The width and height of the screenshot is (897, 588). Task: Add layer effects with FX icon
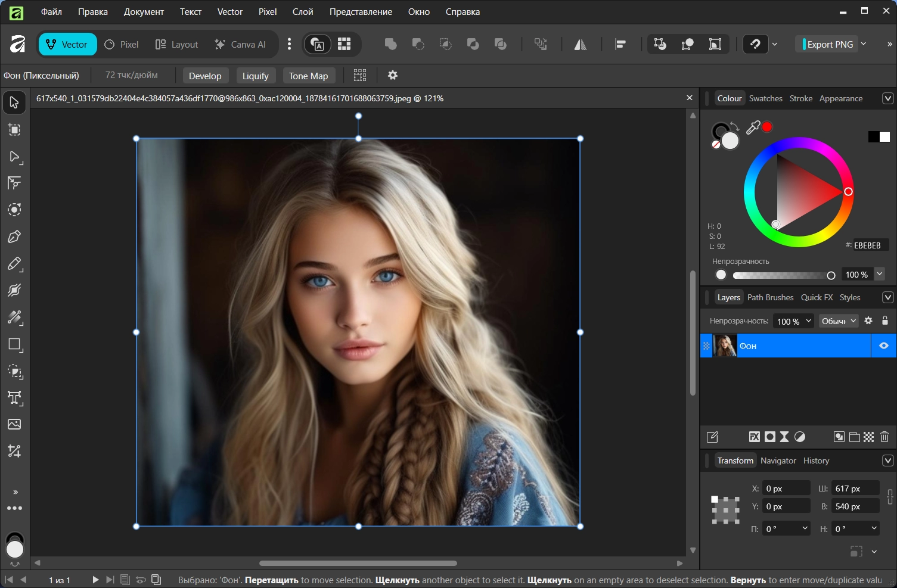pyautogui.click(x=754, y=437)
